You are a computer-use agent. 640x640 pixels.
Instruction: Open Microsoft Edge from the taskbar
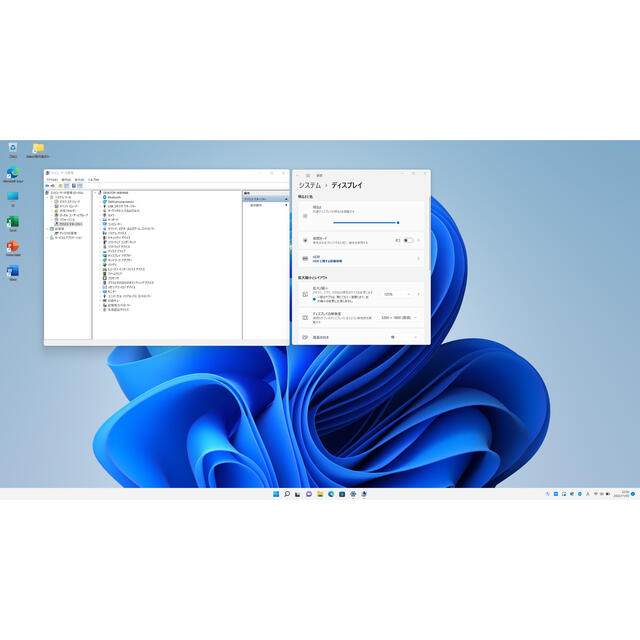[x=331, y=494]
